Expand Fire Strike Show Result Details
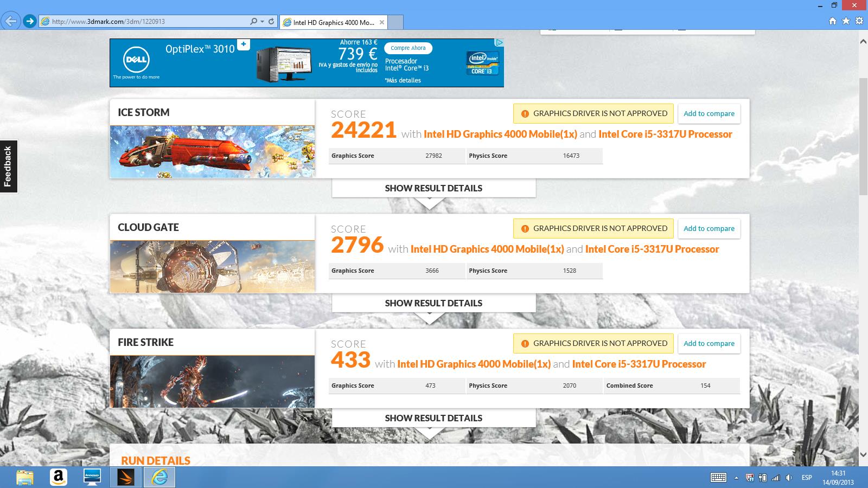This screenshot has height=488, width=868. (x=433, y=418)
